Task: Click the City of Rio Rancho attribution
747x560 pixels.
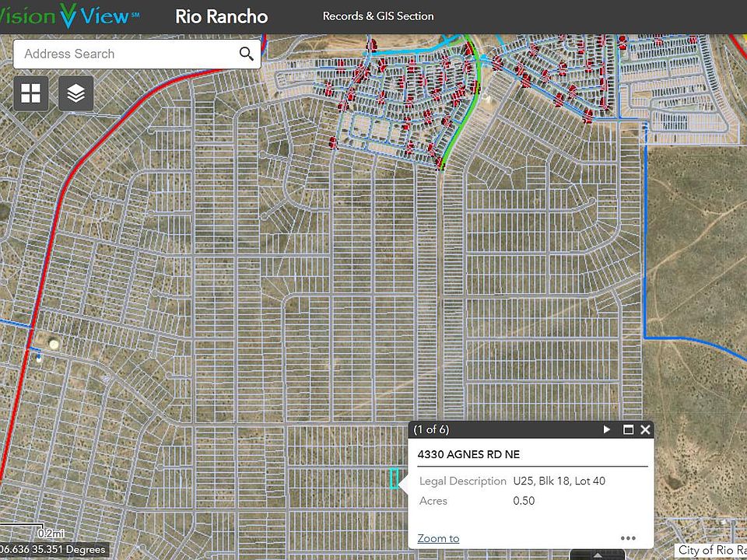Action: click(711, 550)
